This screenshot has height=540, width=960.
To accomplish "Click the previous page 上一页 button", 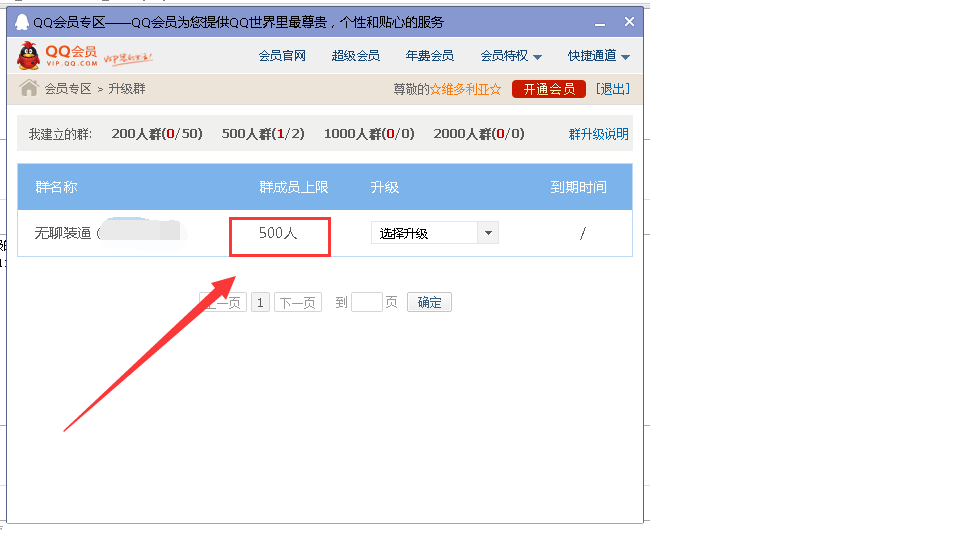I will tap(223, 302).
